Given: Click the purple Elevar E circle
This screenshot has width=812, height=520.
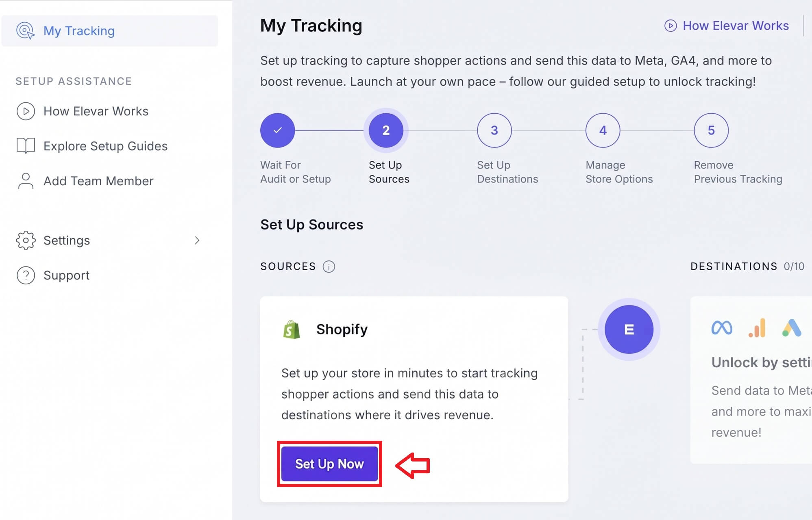Looking at the screenshot, I should pos(629,329).
